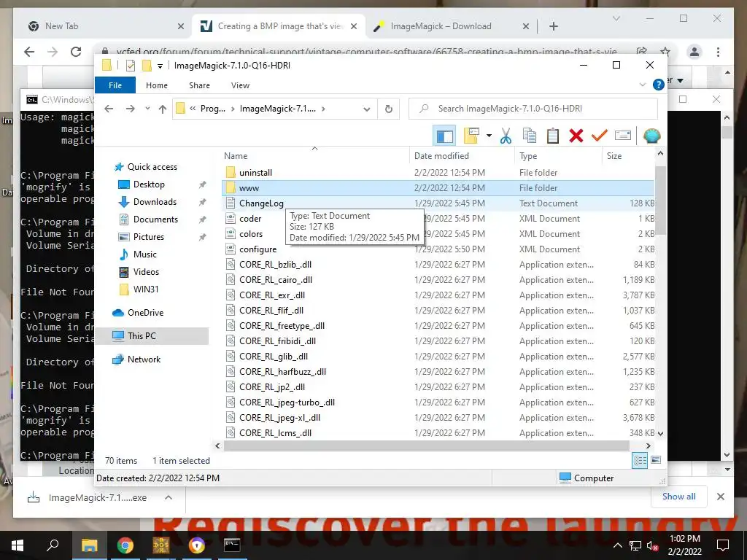
Task: Select CORE_RL_cairo_.dll file
Action: [x=276, y=280]
